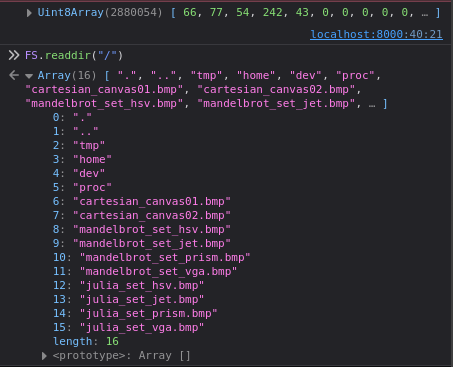
Task: Select entry "julia_set_hsv.bmp" at index 12
Action: pos(128,285)
